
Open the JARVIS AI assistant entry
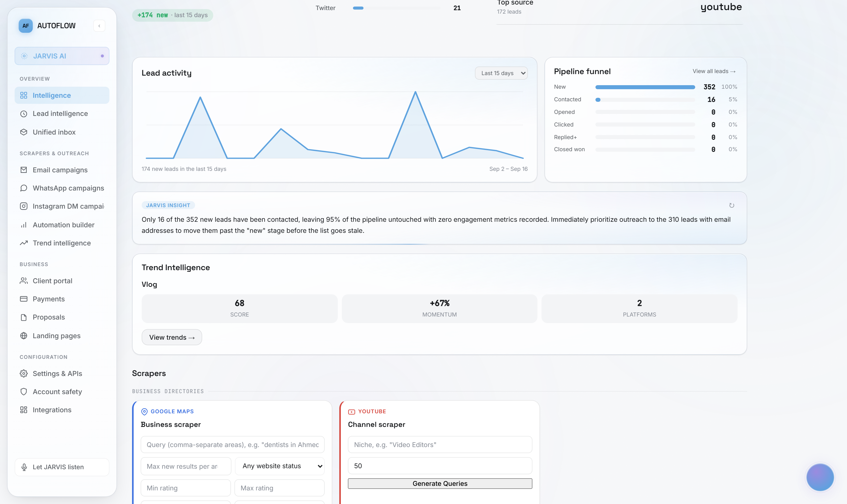pyautogui.click(x=62, y=56)
